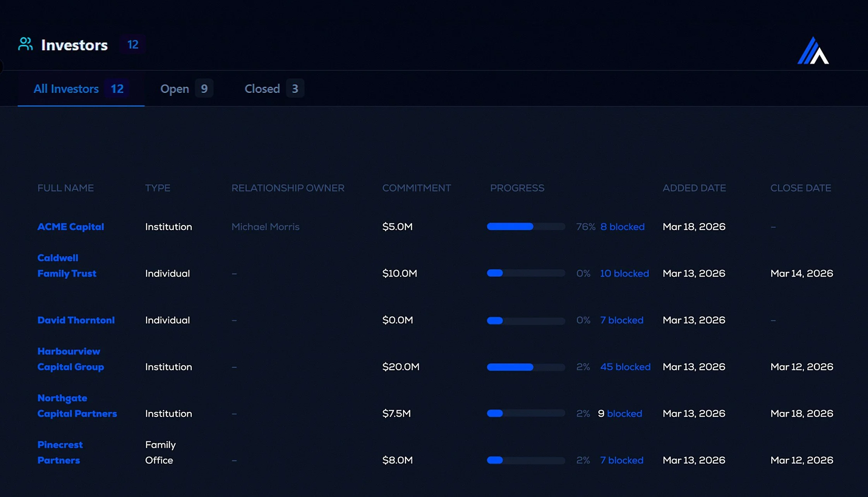Open Northgate Capital Partners investor link
Viewport: 868px width, 497px height.
[x=77, y=406]
